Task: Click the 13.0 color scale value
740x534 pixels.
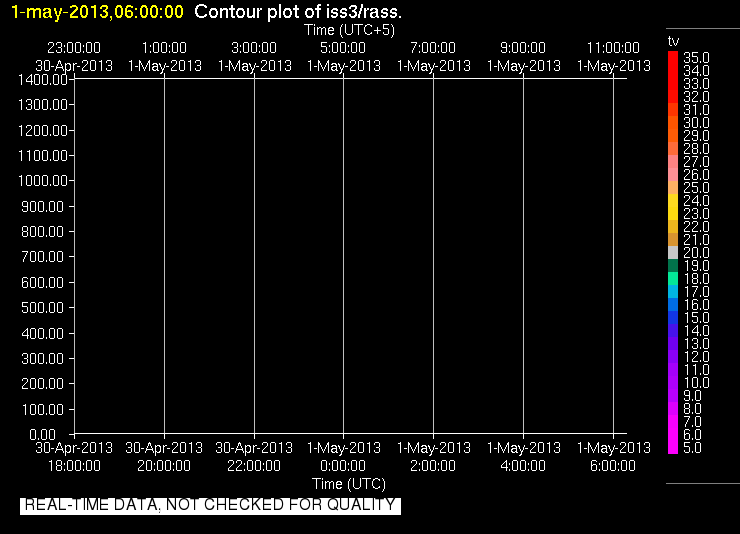Action: click(x=697, y=344)
